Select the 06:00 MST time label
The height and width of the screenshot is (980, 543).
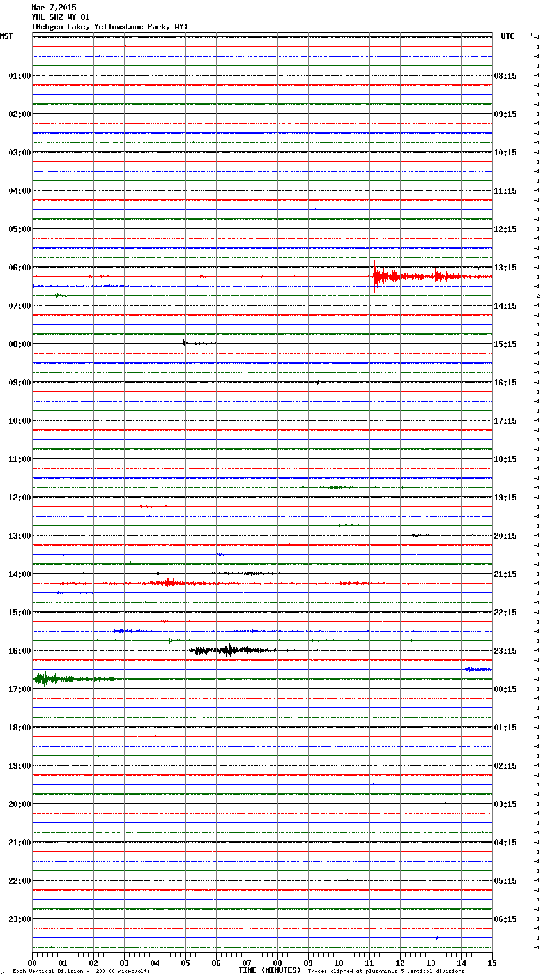20,268
